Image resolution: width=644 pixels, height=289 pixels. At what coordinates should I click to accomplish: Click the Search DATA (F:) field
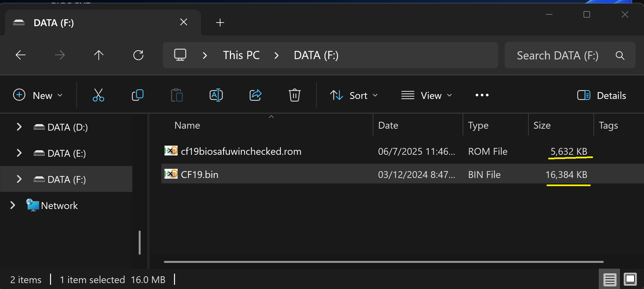click(x=557, y=56)
